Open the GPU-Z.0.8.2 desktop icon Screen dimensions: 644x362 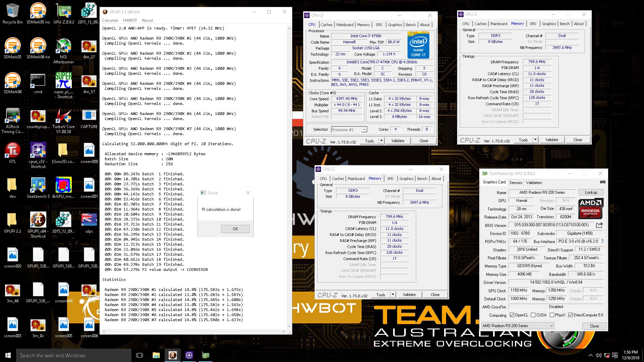63,13
